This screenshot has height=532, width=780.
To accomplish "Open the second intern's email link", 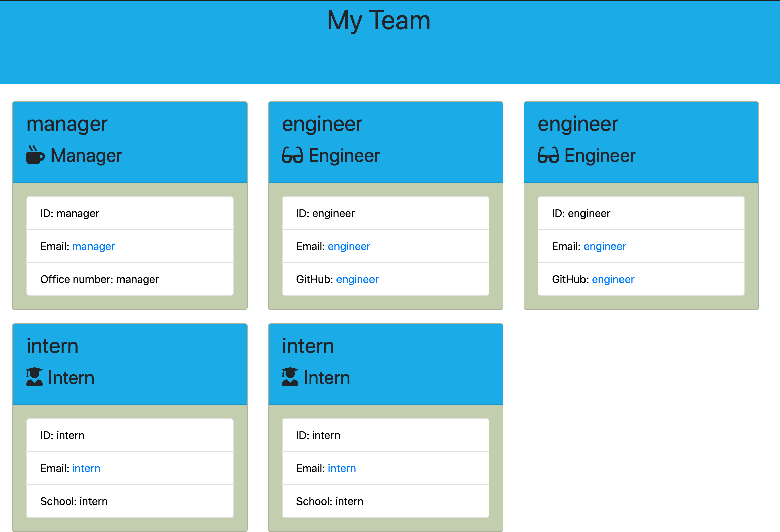I will click(342, 468).
